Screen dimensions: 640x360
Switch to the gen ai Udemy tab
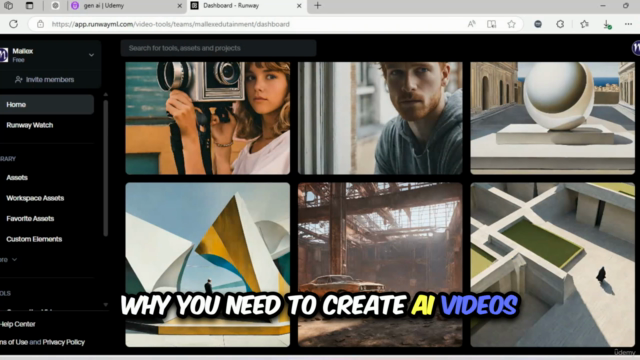click(x=126, y=6)
